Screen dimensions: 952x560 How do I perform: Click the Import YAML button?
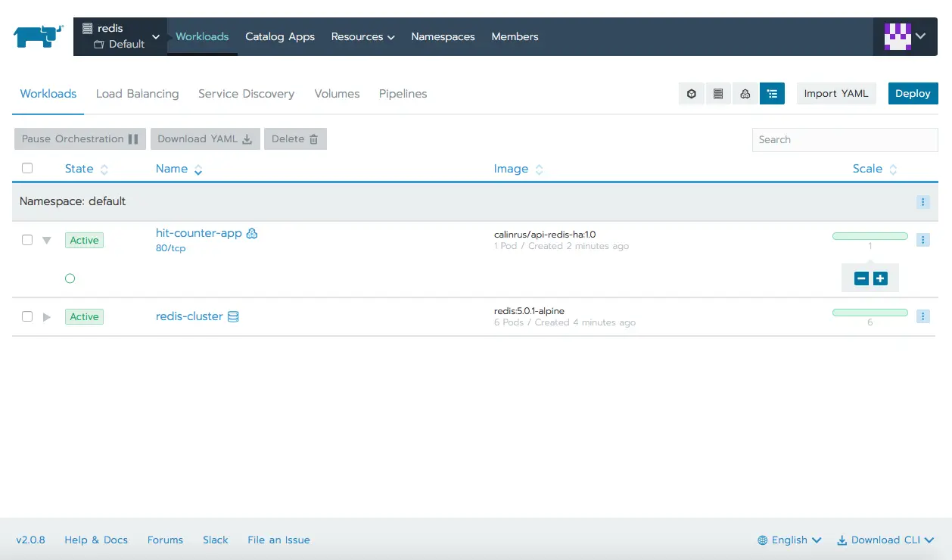[836, 94]
